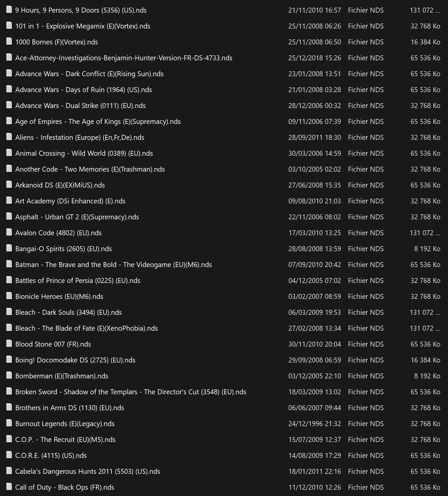Select the Bangai-O Spirits file icon
The width and height of the screenshot is (448, 496).
(x=9, y=248)
